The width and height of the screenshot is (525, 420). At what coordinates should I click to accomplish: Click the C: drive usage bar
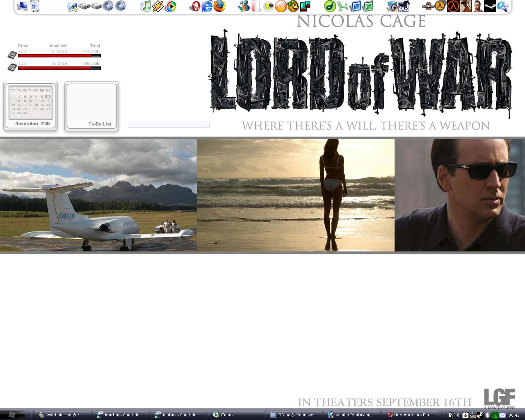(59, 56)
